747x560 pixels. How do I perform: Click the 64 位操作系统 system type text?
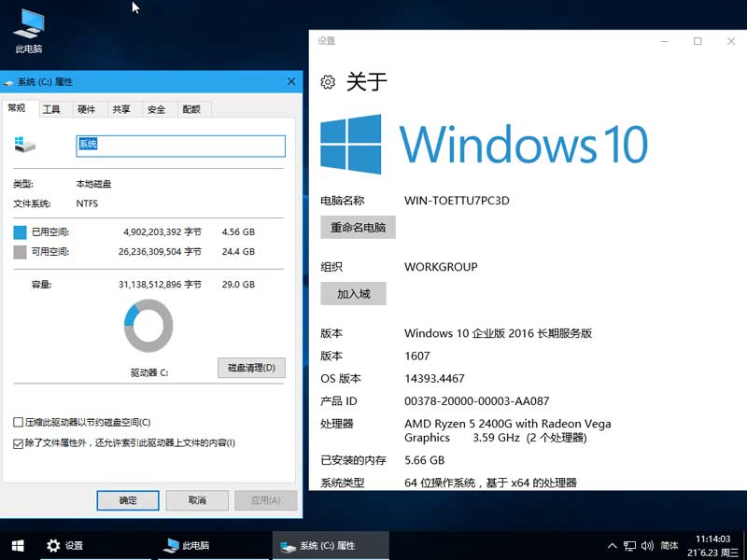(x=490, y=483)
